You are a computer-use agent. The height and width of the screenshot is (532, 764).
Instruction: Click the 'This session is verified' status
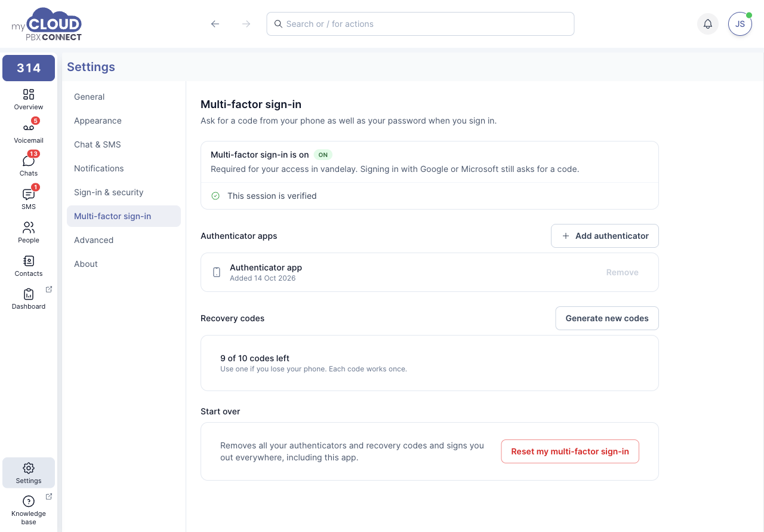point(272,196)
